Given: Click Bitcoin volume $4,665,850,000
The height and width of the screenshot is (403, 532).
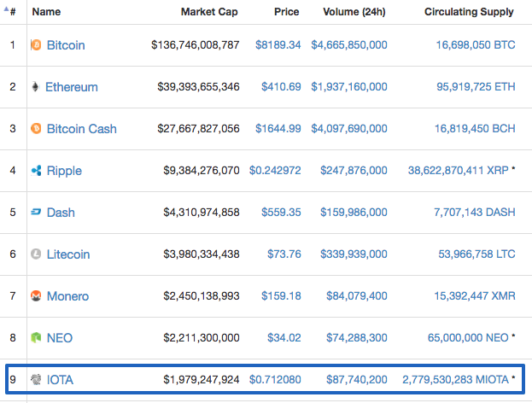Looking at the screenshot, I should click(x=349, y=44).
